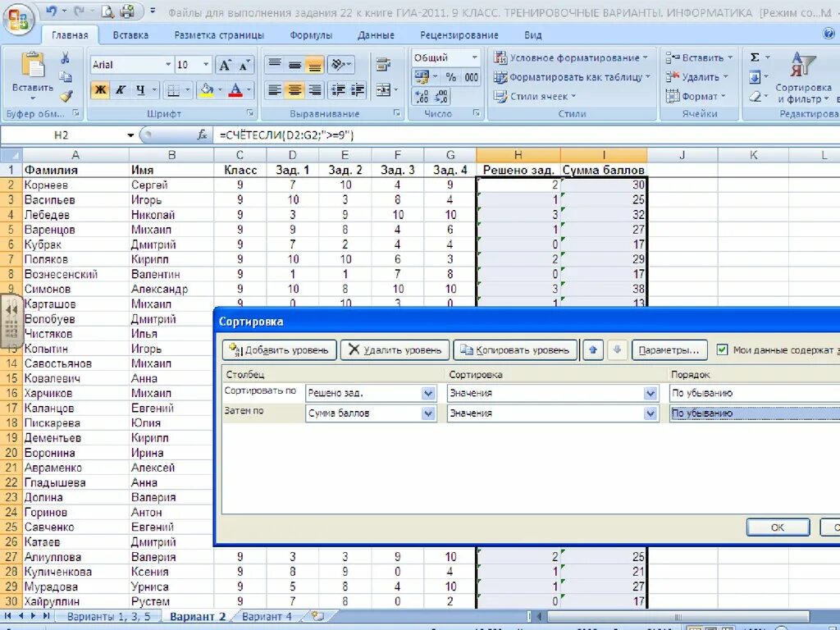Open the Arial font name dropdown
840x630 pixels.
point(168,65)
